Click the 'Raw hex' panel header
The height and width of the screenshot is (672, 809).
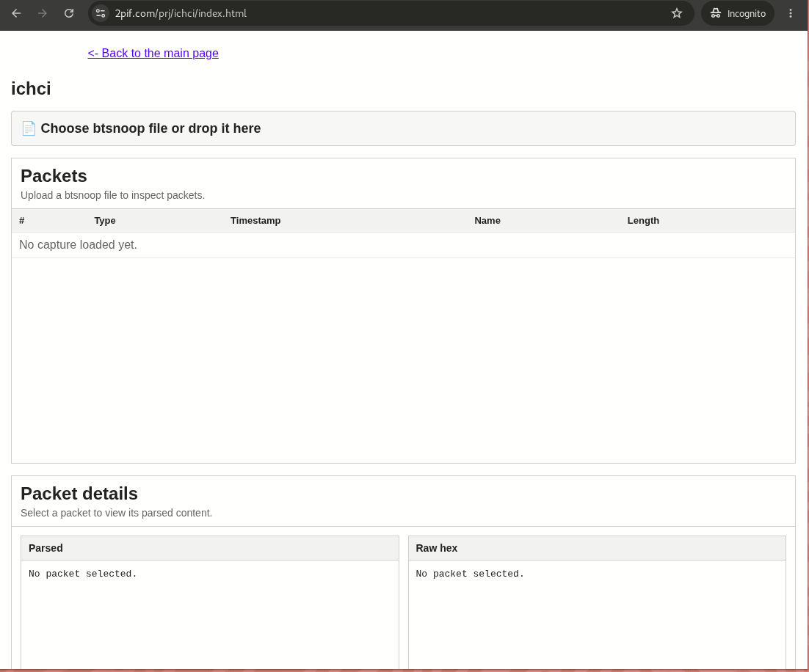(597, 548)
